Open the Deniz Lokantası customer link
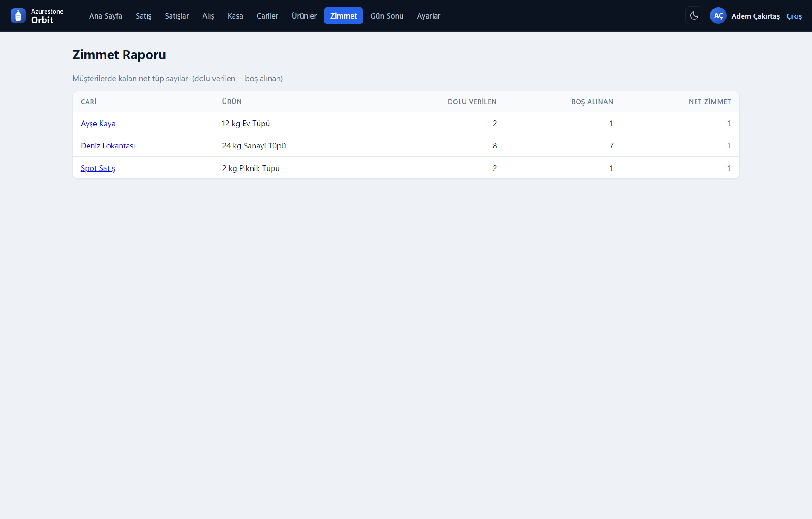Viewport: 812px width, 519px height. pyautogui.click(x=108, y=146)
